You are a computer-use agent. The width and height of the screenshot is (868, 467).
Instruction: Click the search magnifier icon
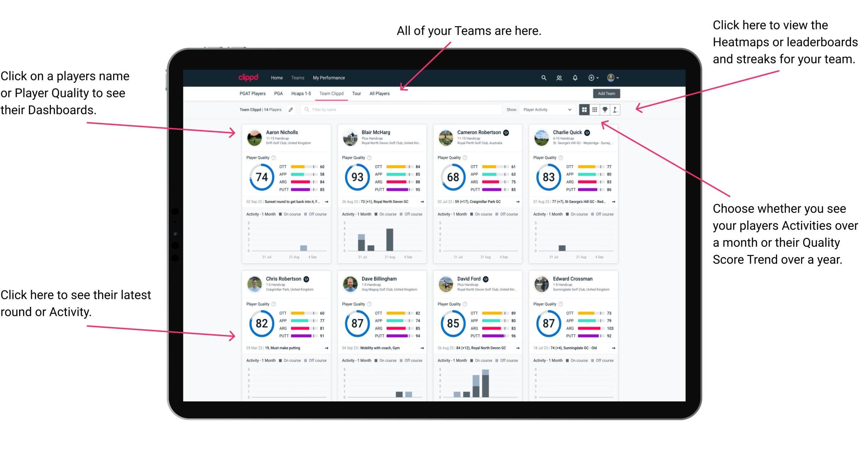click(542, 78)
